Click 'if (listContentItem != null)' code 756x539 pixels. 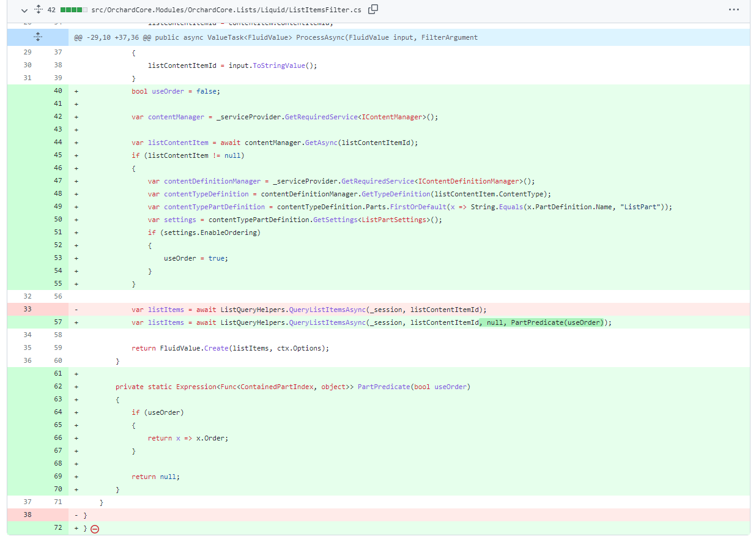tap(188, 155)
